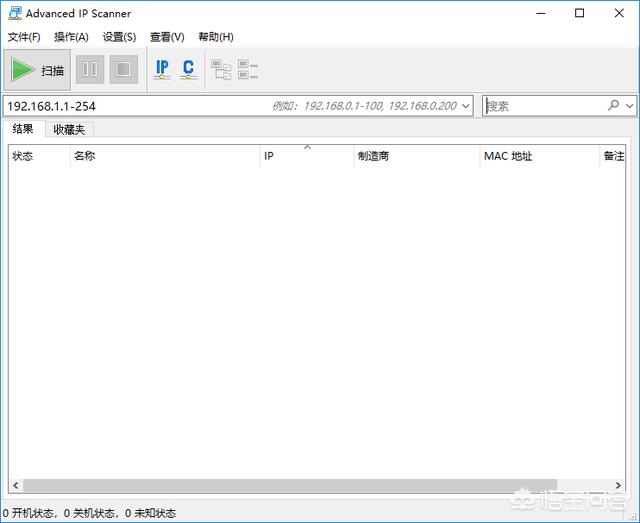Start scanning with the green 扫描 button
The width and height of the screenshot is (640, 523).
(37, 70)
